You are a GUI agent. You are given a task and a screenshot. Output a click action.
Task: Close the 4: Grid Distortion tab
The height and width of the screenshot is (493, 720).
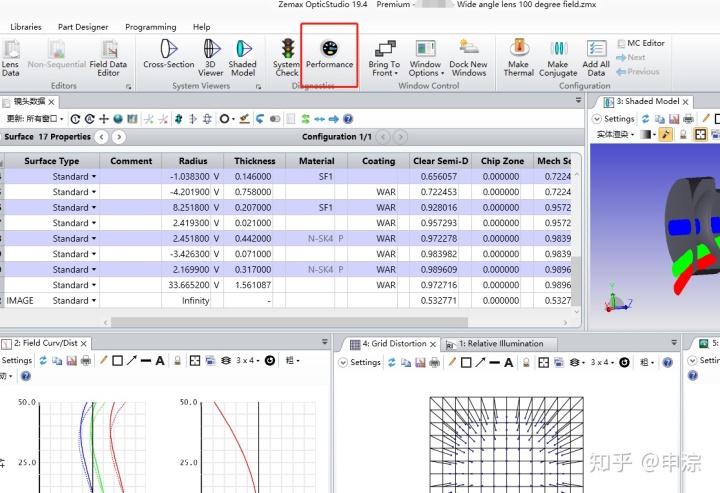433,344
